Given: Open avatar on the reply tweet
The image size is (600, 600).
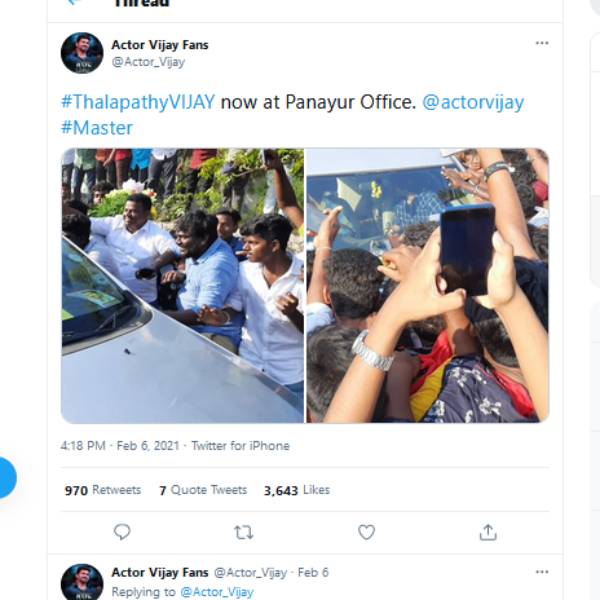Looking at the screenshot, I should pyautogui.click(x=82, y=582).
